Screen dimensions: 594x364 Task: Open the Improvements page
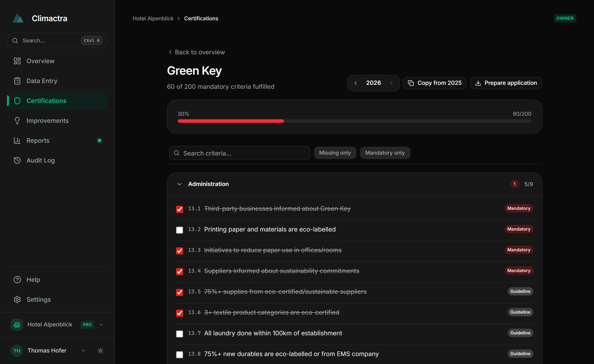(57, 121)
